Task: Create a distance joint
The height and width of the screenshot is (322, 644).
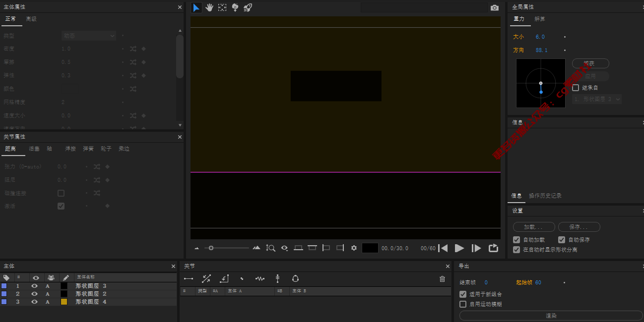Action: point(189,279)
